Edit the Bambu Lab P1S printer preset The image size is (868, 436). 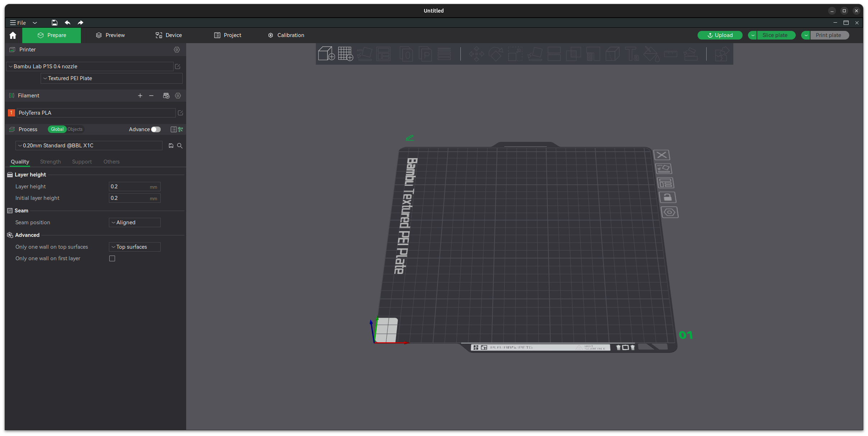(x=178, y=66)
